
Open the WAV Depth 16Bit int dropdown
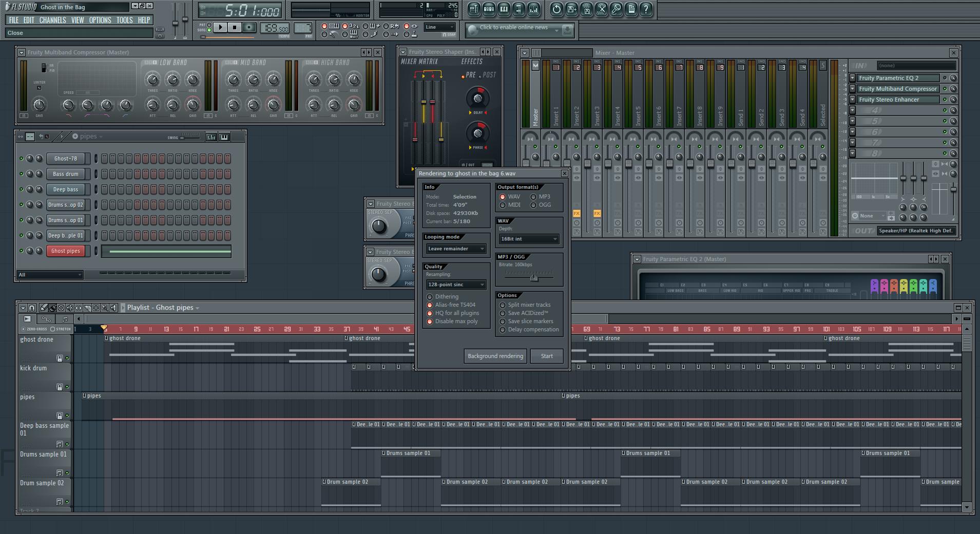pyautogui.click(x=529, y=239)
